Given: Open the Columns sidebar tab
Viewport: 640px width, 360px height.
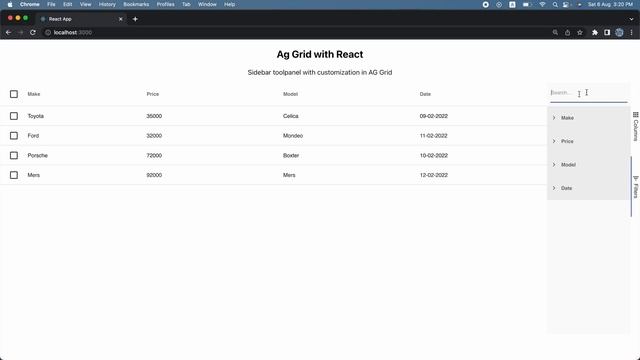Looking at the screenshot, I should pyautogui.click(x=636, y=127).
